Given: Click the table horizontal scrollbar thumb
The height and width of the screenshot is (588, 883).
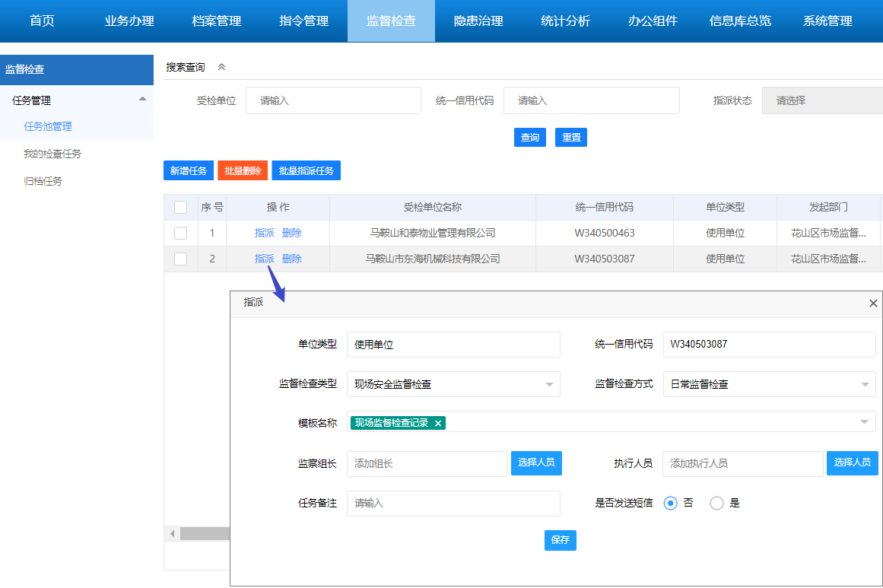Looking at the screenshot, I should coord(205,532).
